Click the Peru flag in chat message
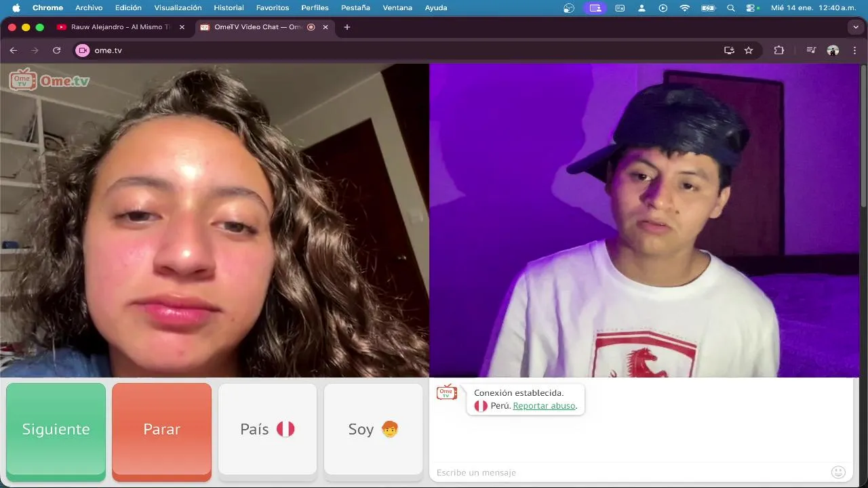 481,406
